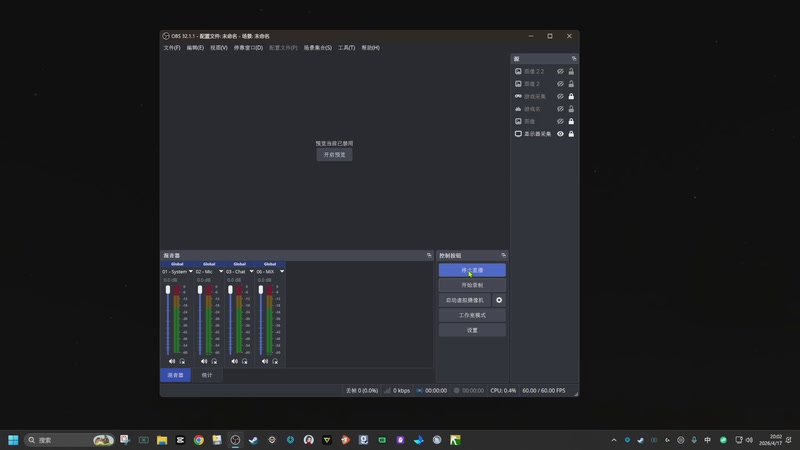This screenshot has width=800, height=450.
Task: Click the 01 - System volume fader
Action: 168,290
